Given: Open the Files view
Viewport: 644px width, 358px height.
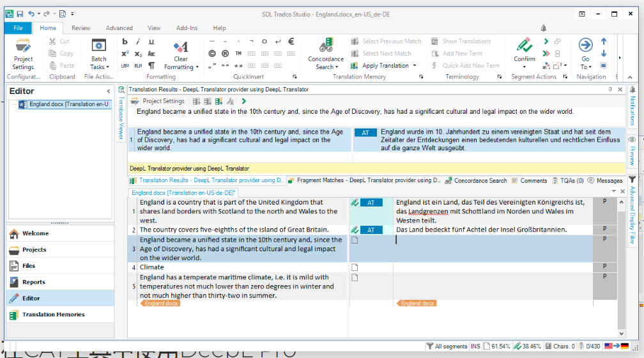Looking at the screenshot, I should tap(60, 266).
